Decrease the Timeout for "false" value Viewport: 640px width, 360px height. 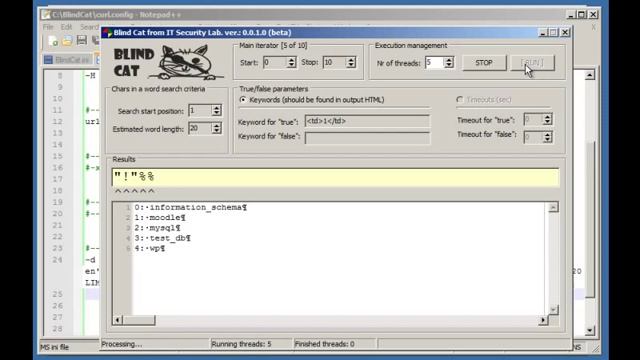click(x=548, y=140)
